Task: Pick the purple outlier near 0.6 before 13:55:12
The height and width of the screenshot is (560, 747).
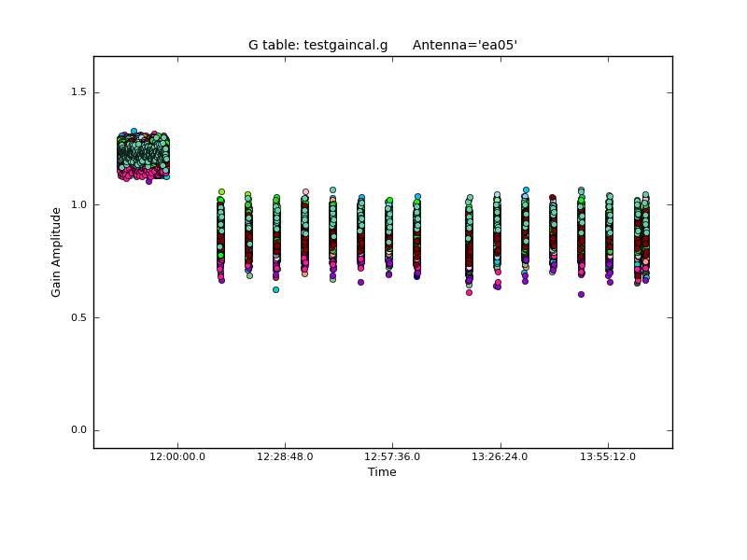Action: click(581, 294)
